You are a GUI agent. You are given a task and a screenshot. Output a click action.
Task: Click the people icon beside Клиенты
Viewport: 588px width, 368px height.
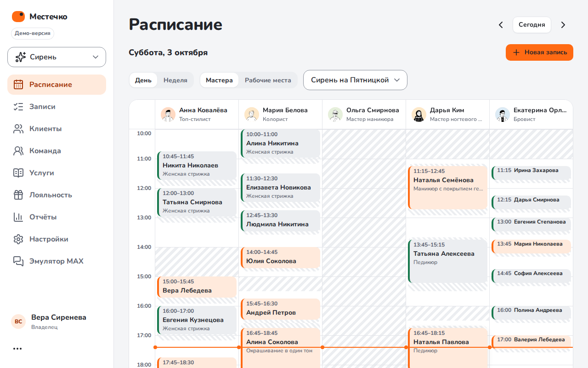click(x=18, y=129)
